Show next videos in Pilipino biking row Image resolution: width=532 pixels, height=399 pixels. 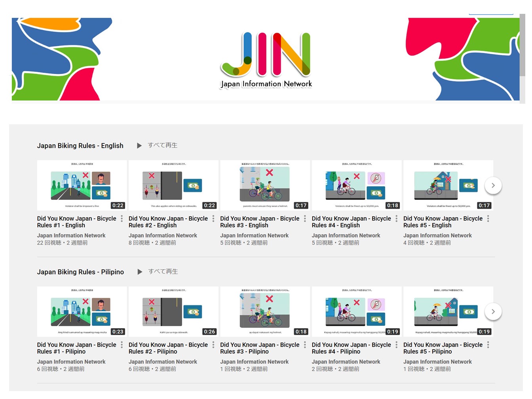click(x=493, y=312)
